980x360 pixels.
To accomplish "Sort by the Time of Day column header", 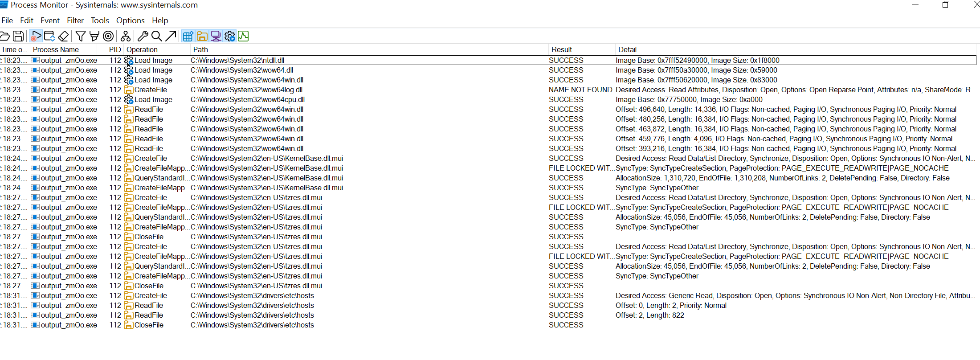I will point(15,49).
